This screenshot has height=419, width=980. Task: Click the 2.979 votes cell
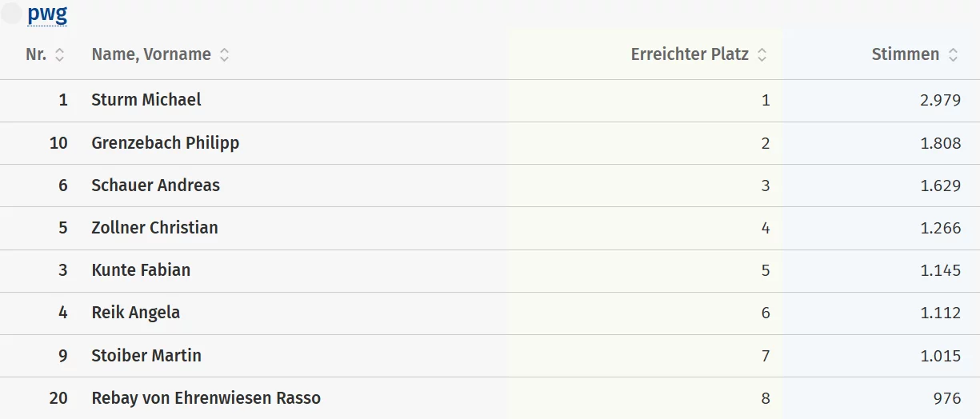[x=940, y=100]
